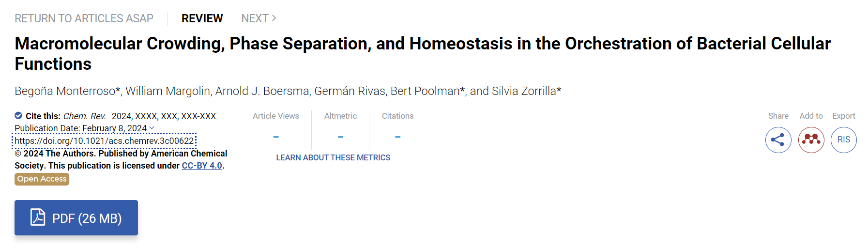Image resolution: width=868 pixels, height=249 pixels.
Task: Click the blue checkmark beside Cite this
Action: (18, 116)
